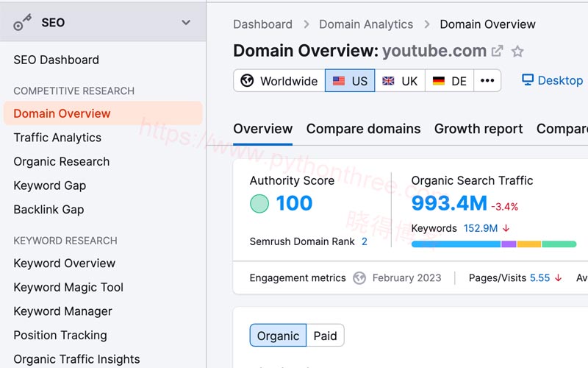Select Domain Overview in sidebar
The height and width of the screenshot is (368, 588).
point(103,113)
